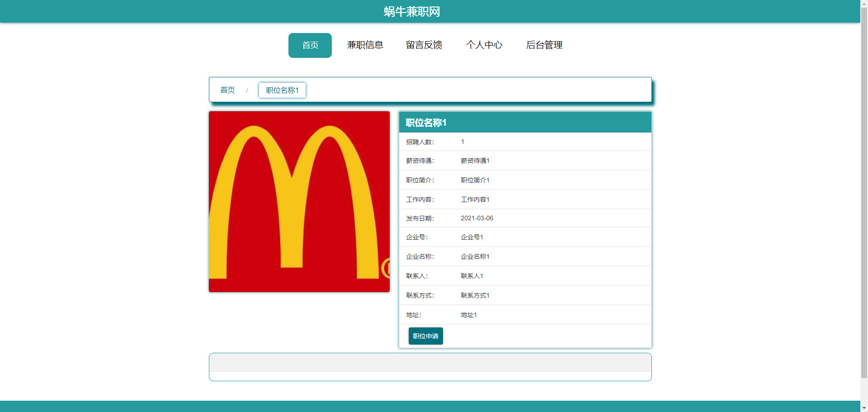868x412 pixels.
Task: Select the 2021-03-06 publish date
Action: point(477,218)
